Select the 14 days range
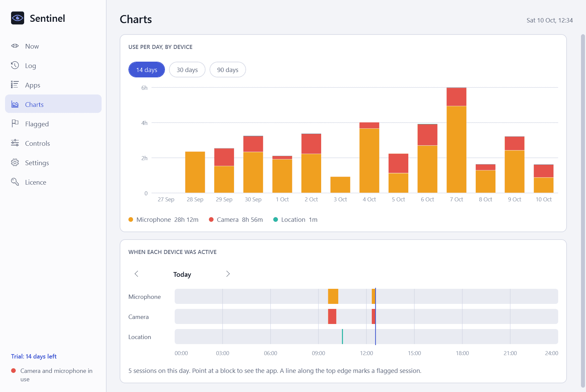 (146, 70)
